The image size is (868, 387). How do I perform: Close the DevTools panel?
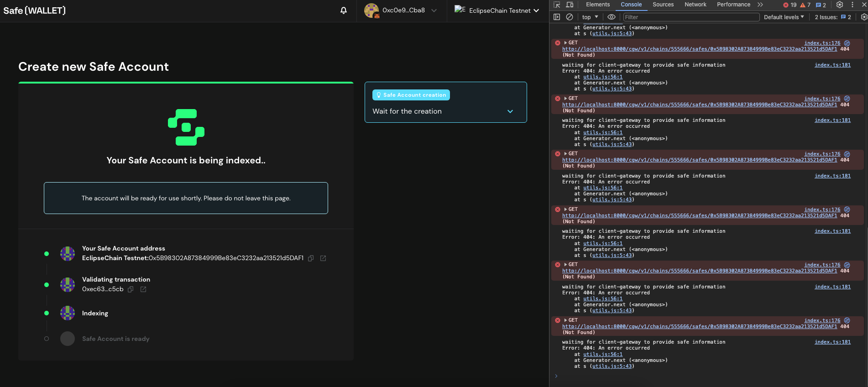863,5
